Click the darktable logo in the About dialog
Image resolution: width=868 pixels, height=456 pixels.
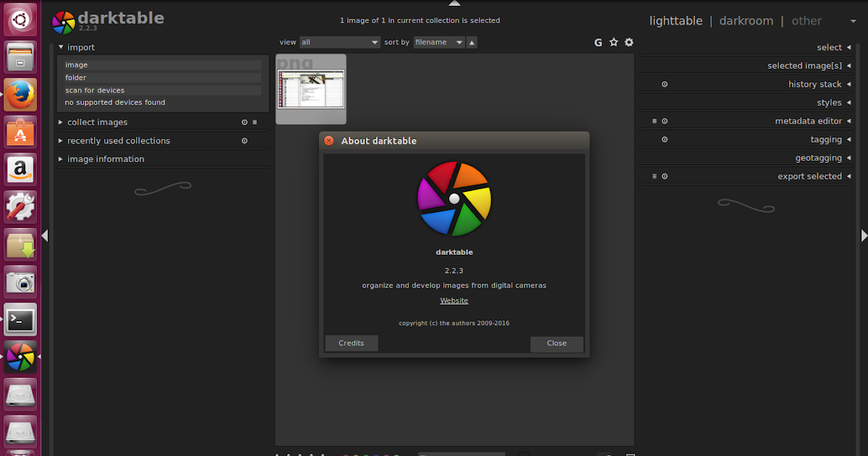click(454, 198)
